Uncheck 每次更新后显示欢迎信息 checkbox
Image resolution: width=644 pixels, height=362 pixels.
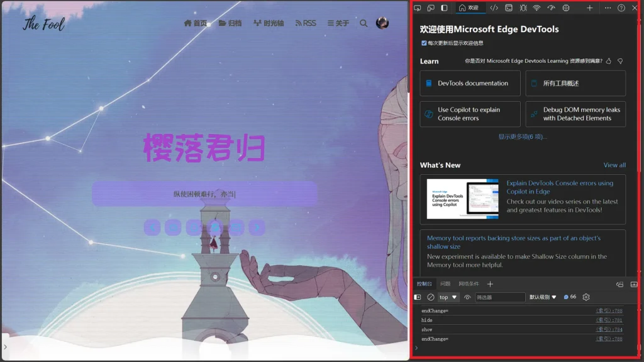coord(424,43)
